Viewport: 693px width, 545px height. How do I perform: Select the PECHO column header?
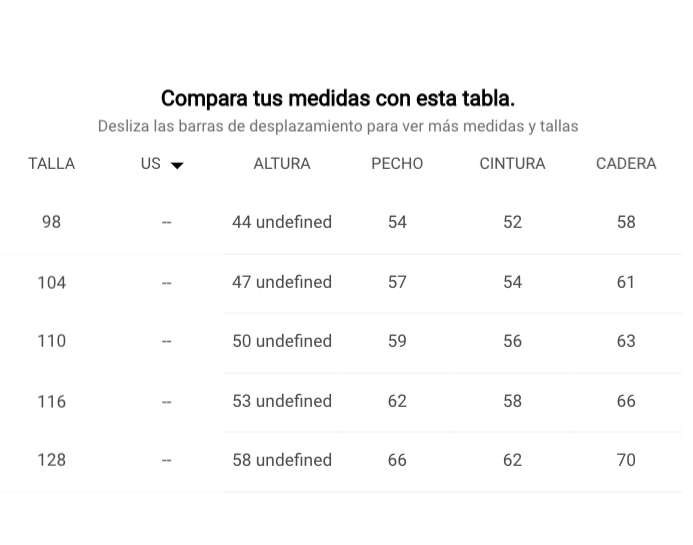click(397, 163)
